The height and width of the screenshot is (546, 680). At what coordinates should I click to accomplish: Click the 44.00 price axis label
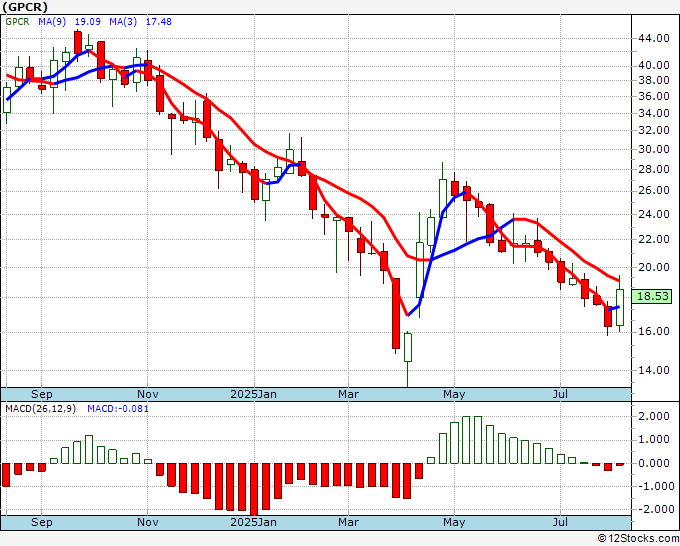point(654,38)
